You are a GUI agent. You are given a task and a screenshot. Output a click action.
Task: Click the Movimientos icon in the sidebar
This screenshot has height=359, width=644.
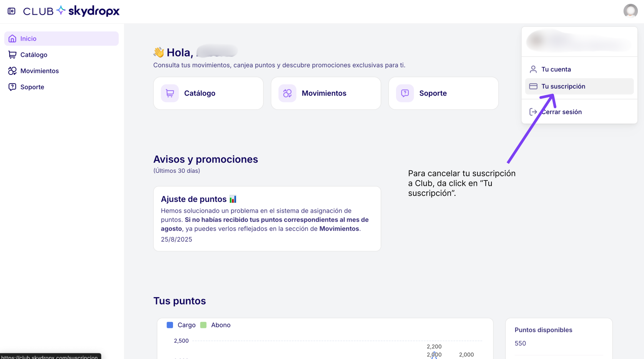(x=12, y=71)
